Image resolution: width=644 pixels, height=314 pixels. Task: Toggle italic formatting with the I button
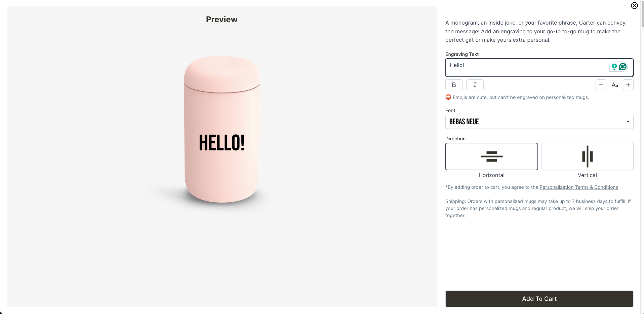pyautogui.click(x=475, y=85)
